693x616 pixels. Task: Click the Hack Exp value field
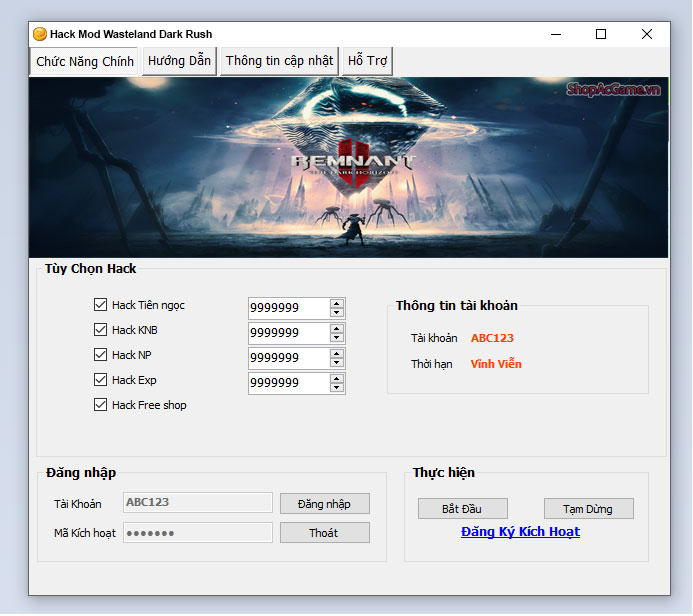click(289, 383)
